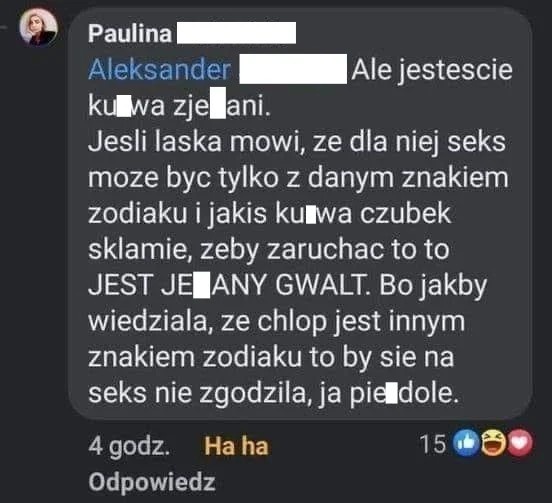The image size is (552, 503).
Task: Open the commenter name Paulina
Action: click(x=130, y=34)
